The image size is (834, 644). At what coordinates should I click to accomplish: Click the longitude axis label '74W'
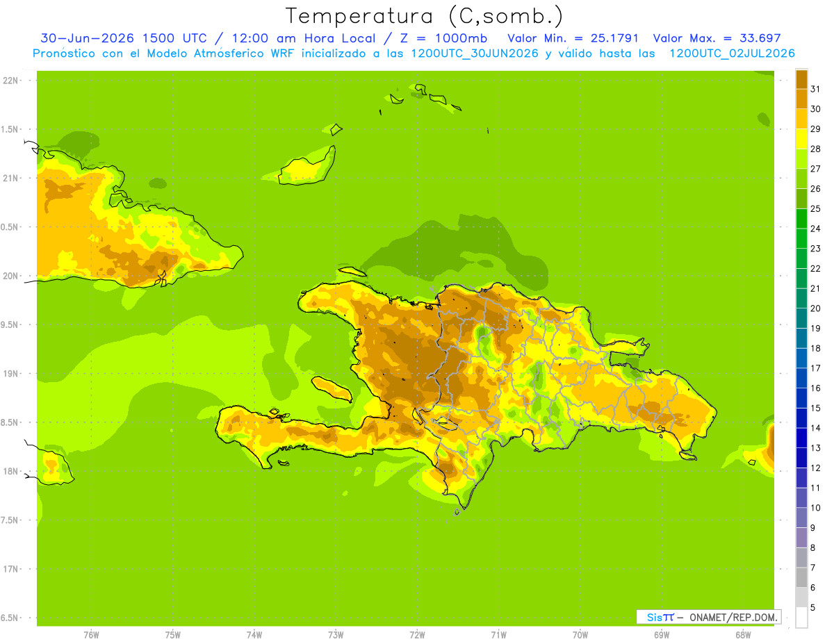(254, 635)
